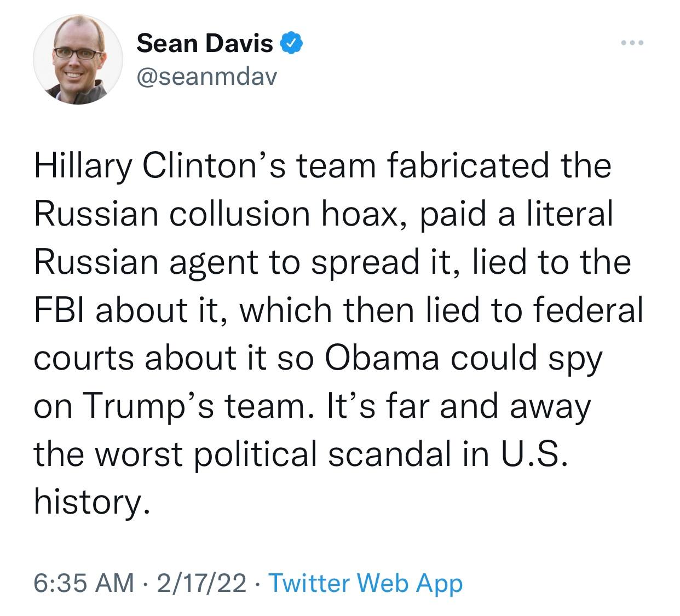This screenshot has height=616, width=680.
Task: Open the tweet's three-dot more options menu
Action: [x=632, y=42]
